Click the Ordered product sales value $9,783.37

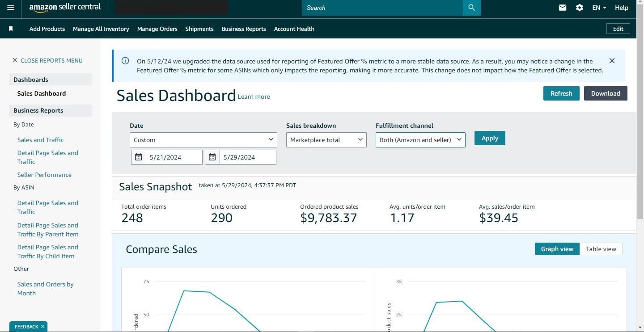(329, 218)
